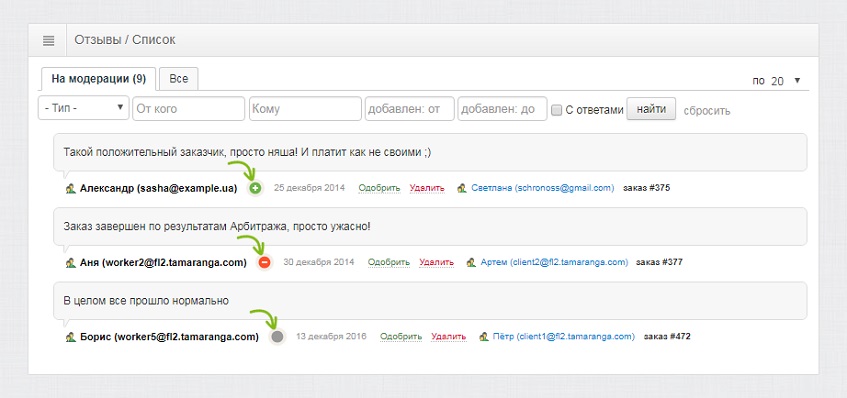Approve Борис's review via 'Одобрить'
The height and width of the screenshot is (398, 847).
pyautogui.click(x=400, y=336)
